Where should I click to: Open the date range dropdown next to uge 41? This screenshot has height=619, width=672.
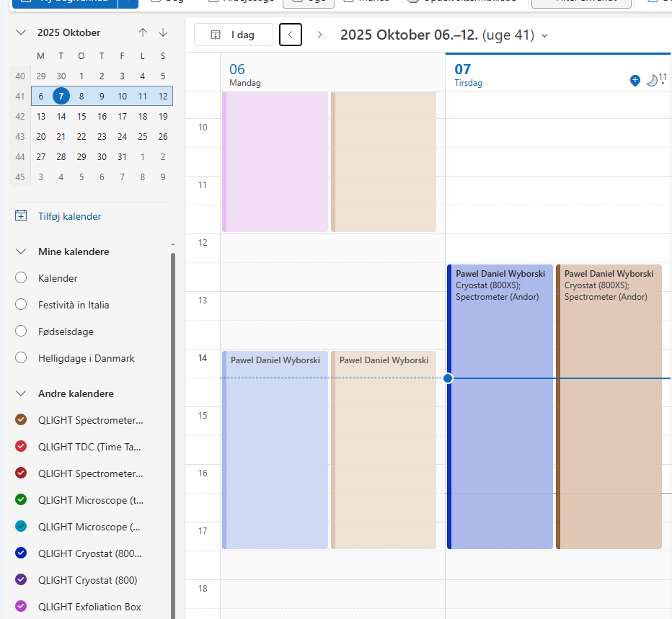click(x=544, y=35)
